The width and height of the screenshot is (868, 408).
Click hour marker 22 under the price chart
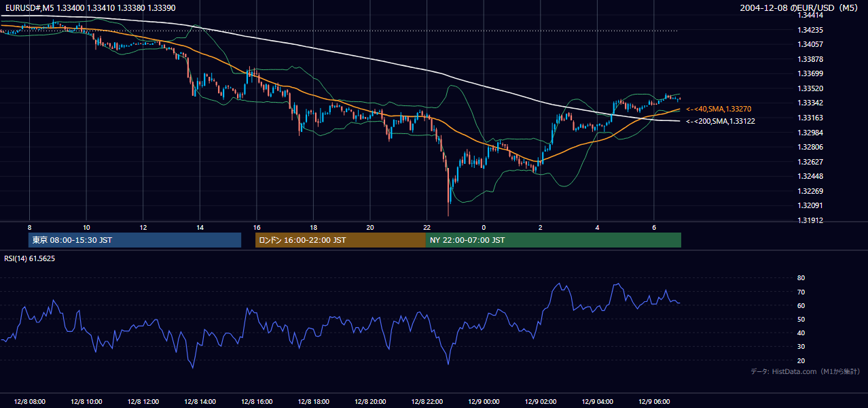(x=427, y=226)
